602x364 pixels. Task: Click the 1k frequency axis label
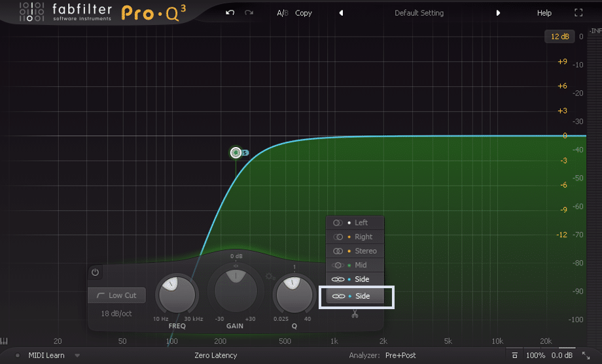pos(334,341)
